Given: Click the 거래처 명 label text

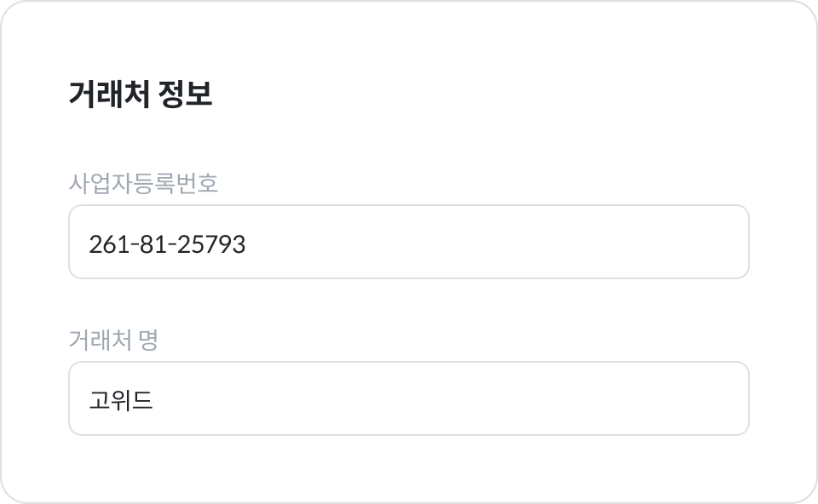Looking at the screenshot, I should pos(113,341).
